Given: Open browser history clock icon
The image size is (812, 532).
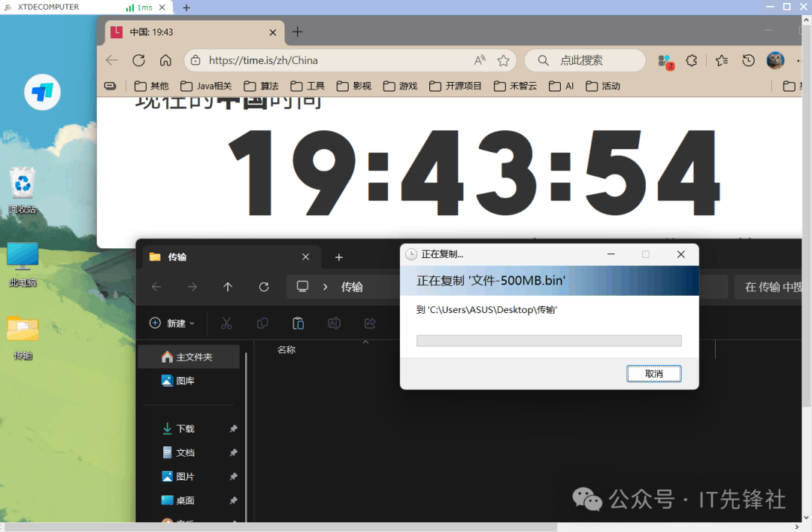Looking at the screenshot, I should coord(748,60).
